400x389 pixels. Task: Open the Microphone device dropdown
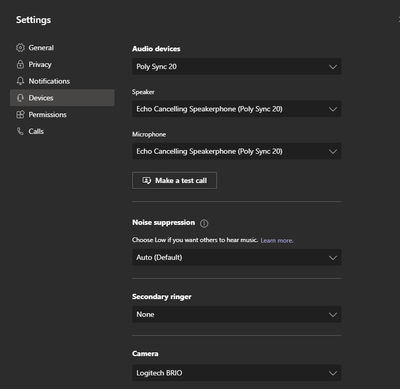point(237,151)
